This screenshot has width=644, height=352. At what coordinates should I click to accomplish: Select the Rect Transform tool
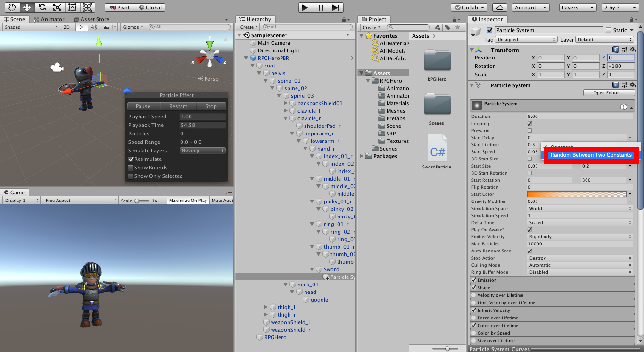pos(72,7)
